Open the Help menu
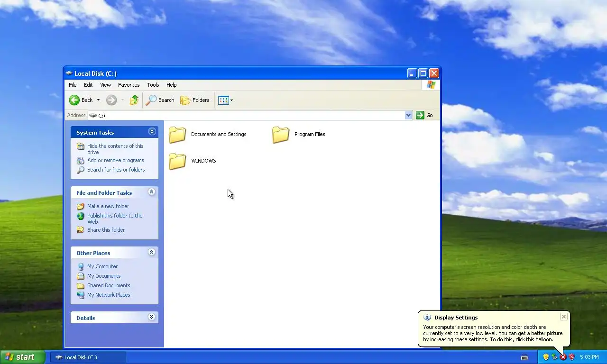Viewport: 607px width, 364px height. click(x=172, y=85)
